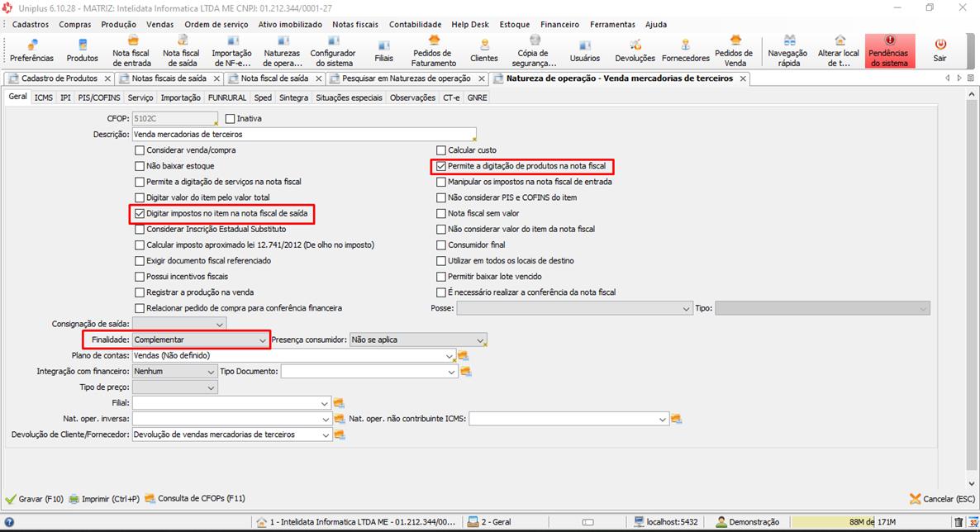
Task: Open Naturezas de operação toolbar icon
Action: pos(282,50)
